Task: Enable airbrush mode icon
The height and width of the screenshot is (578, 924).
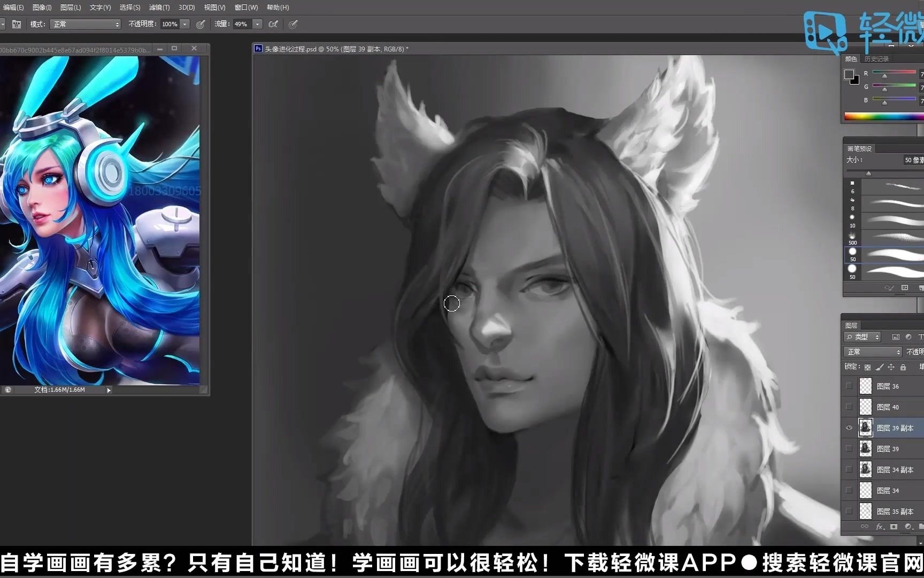Action: point(273,24)
